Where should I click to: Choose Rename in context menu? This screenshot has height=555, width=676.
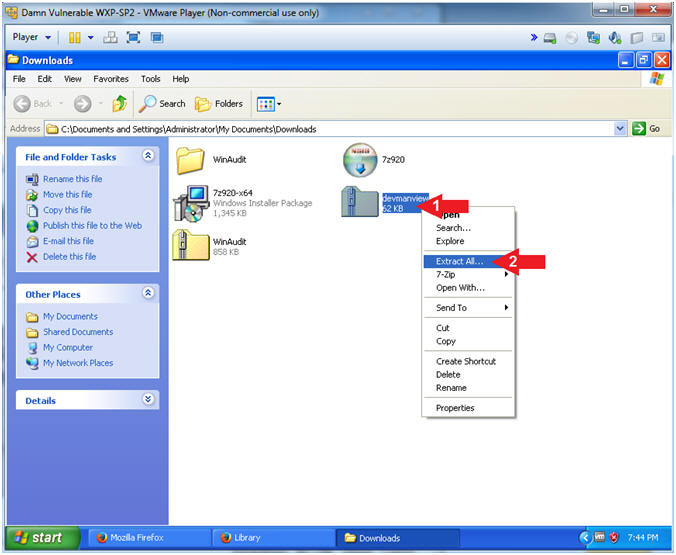coord(468,388)
